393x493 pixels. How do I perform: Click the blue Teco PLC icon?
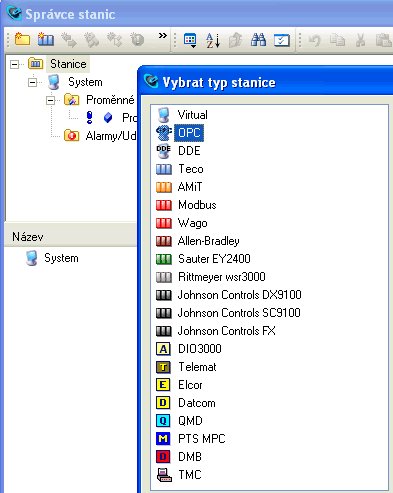point(164,169)
